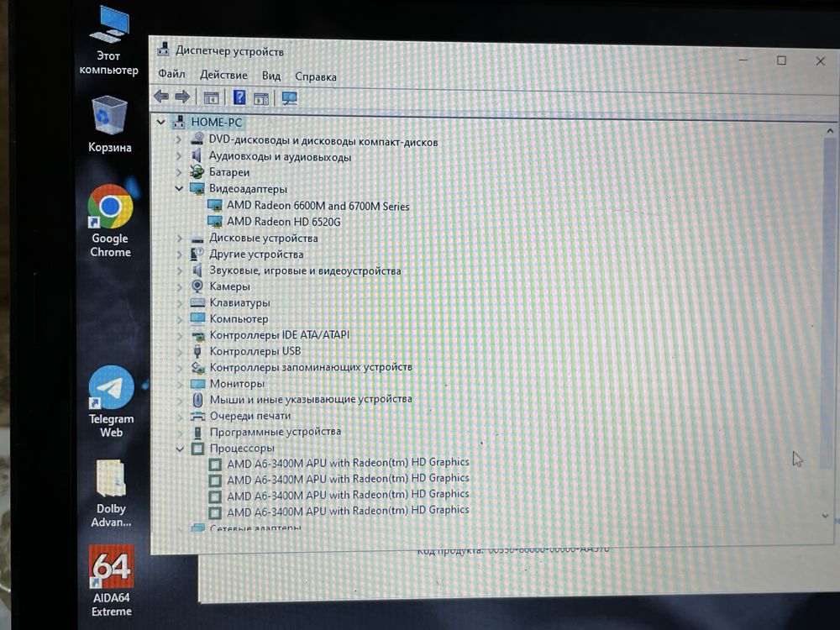This screenshot has height=630, width=840.
Task: Select the Клавиатуры keyboard icon
Action: pos(197,302)
